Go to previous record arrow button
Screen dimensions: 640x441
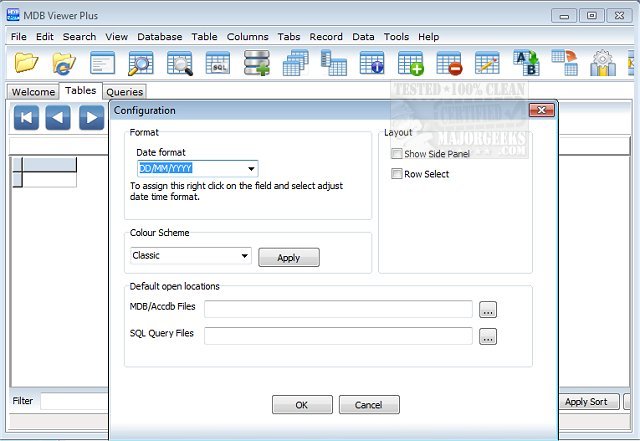coord(58,118)
